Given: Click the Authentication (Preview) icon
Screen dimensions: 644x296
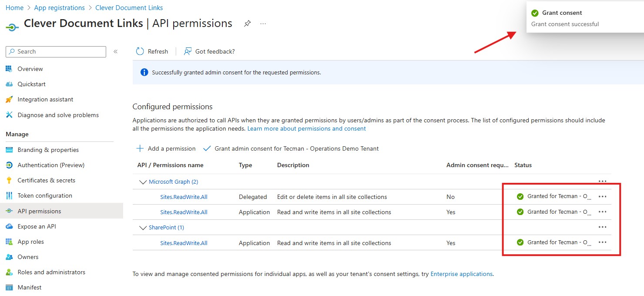Looking at the screenshot, I should coord(9,165).
